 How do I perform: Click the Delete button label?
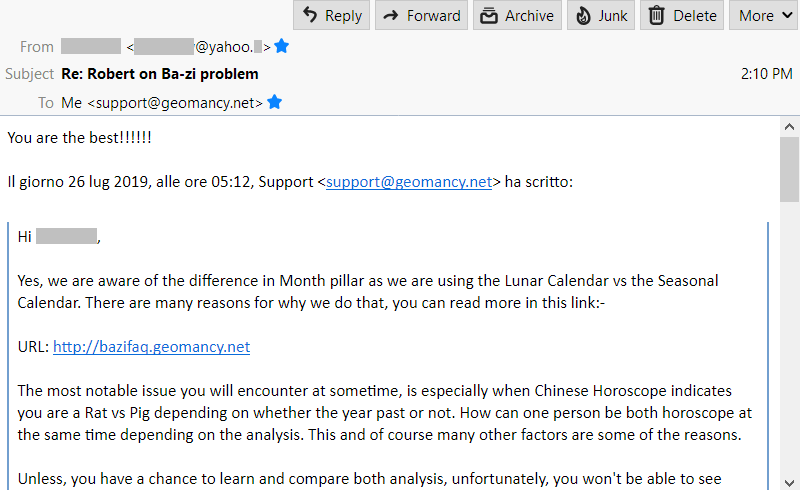pos(694,15)
